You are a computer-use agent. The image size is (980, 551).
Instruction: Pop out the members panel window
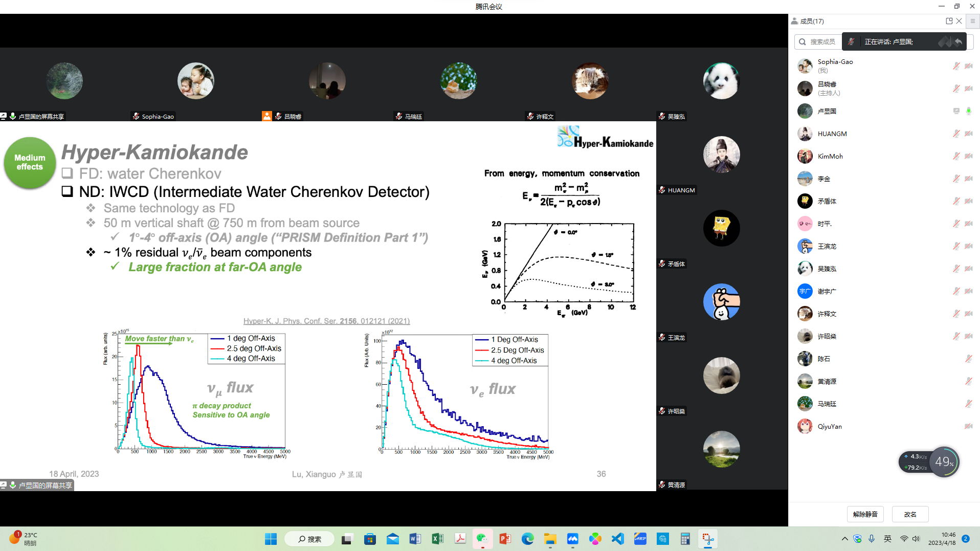(949, 21)
